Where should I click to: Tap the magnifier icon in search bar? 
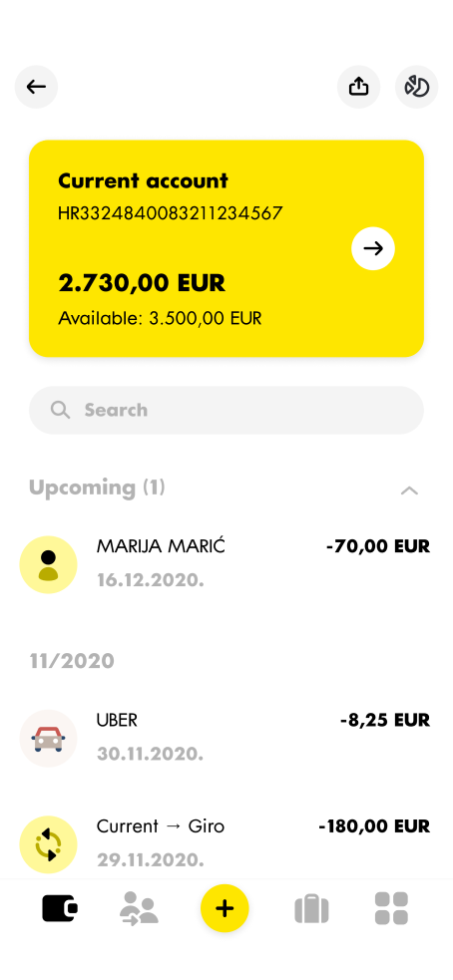click(x=60, y=410)
